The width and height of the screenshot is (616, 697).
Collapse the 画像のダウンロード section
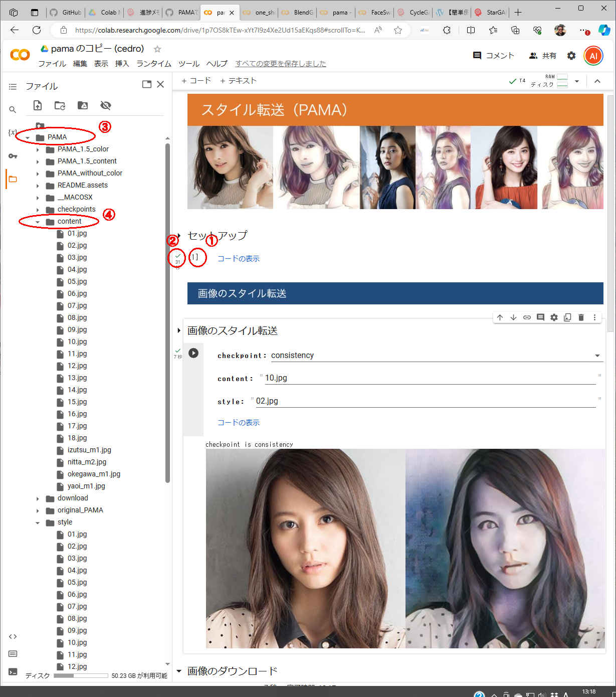(x=179, y=671)
